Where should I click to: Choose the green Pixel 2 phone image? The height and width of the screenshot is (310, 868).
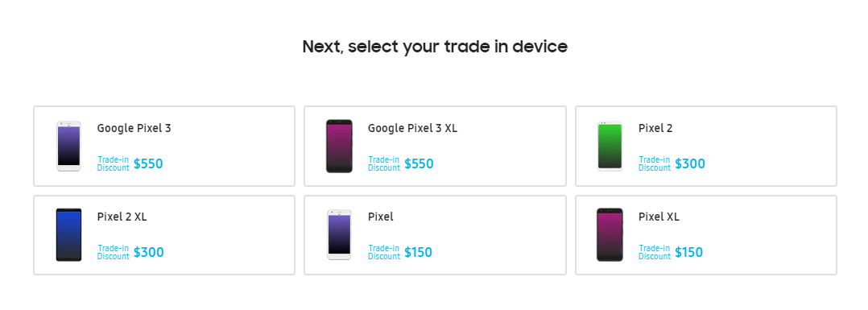(610, 147)
